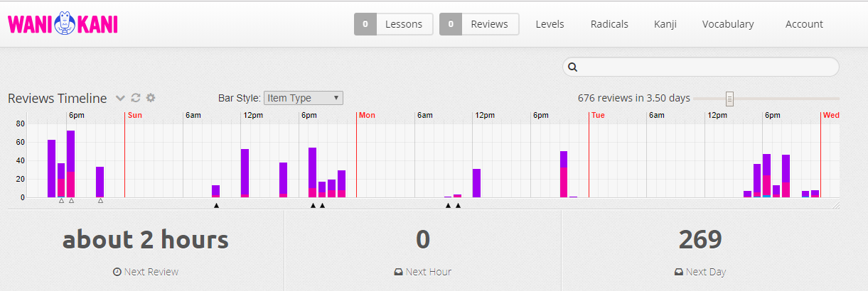Click the "about 2 hours" next review text
The image size is (868, 291).
coord(146,240)
